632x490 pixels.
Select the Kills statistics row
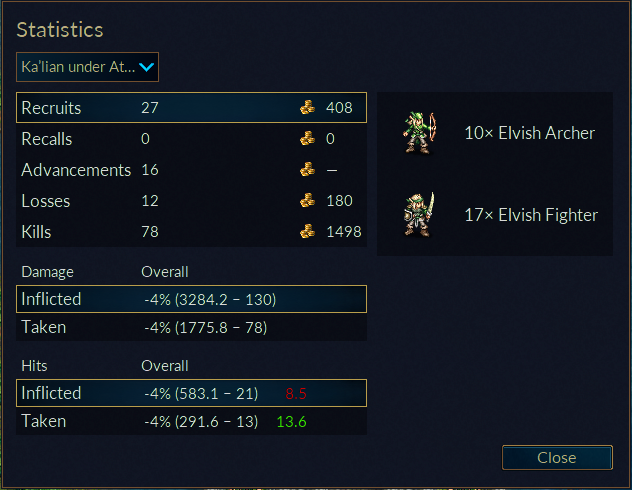coord(191,232)
